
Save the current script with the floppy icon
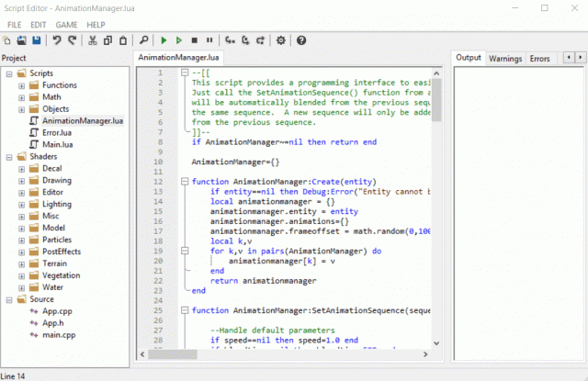36,40
